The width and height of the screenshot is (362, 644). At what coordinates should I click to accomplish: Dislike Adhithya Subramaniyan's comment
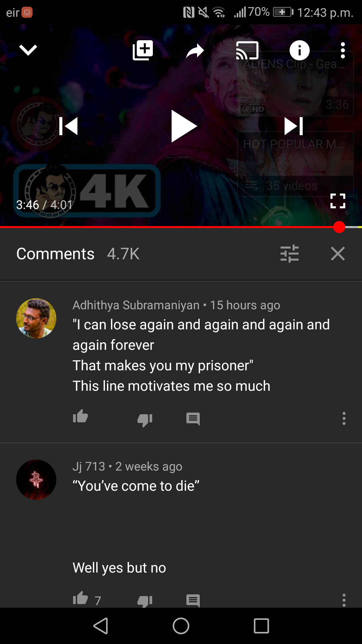145,419
